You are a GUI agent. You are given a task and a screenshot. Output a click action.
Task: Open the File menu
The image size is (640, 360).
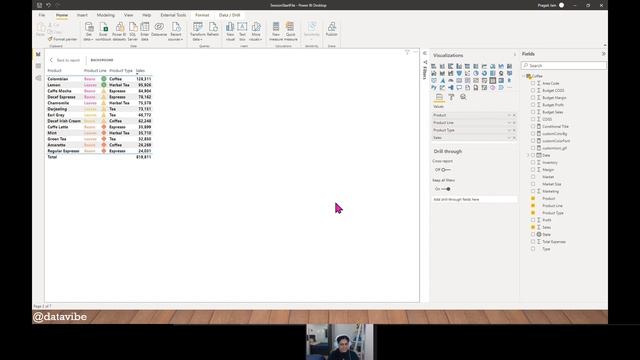coord(42,15)
